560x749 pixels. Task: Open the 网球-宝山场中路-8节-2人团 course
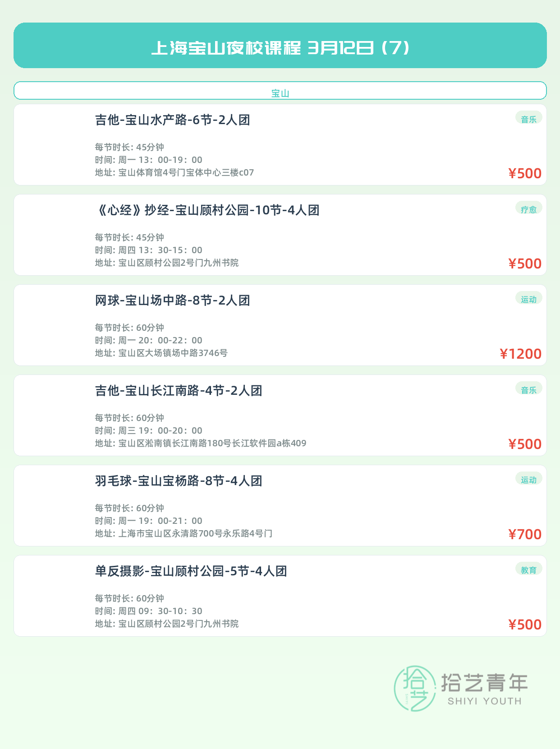click(173, 301)
